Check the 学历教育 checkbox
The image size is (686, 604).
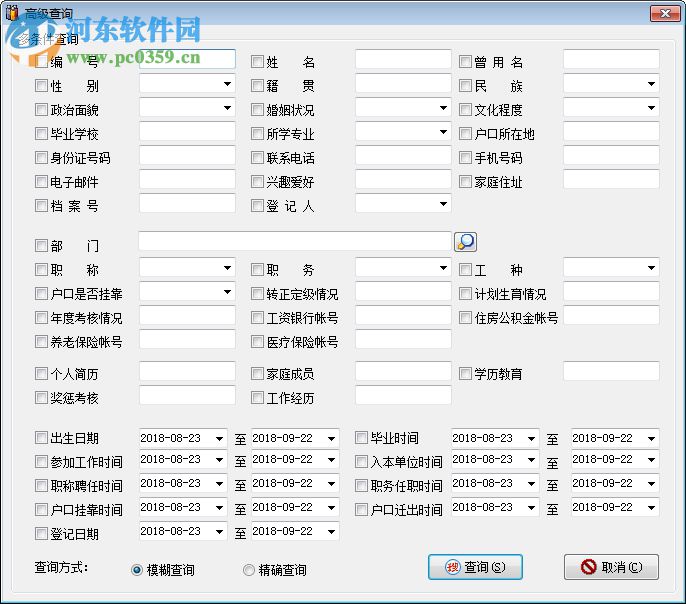pyautogui.click(x=465, y=374)
